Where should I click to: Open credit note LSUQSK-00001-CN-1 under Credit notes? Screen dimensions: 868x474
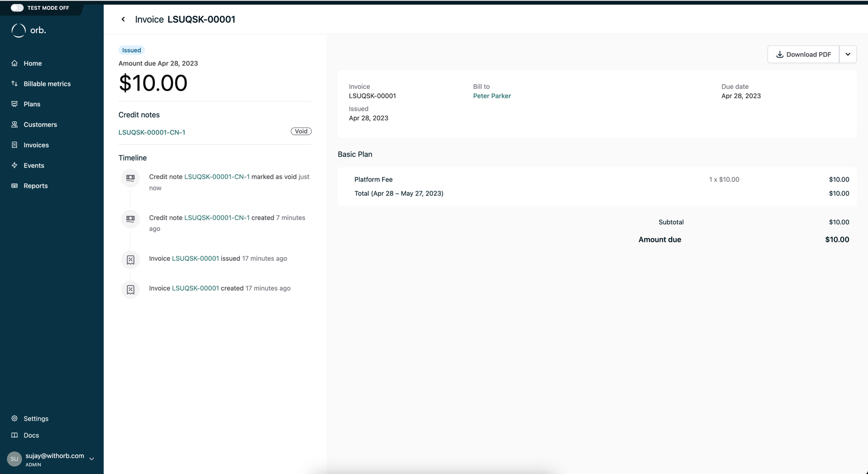pos(152,132)
